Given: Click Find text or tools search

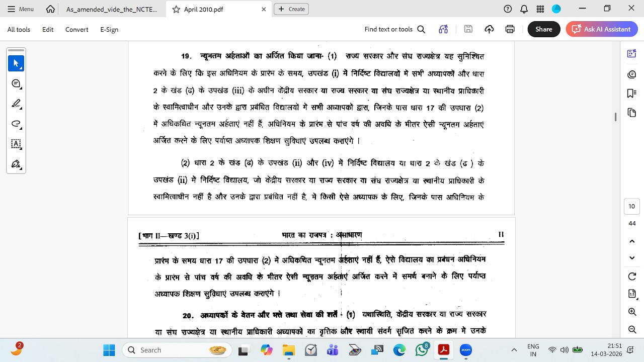Looking at the screenshot, I should coord(395,29).
